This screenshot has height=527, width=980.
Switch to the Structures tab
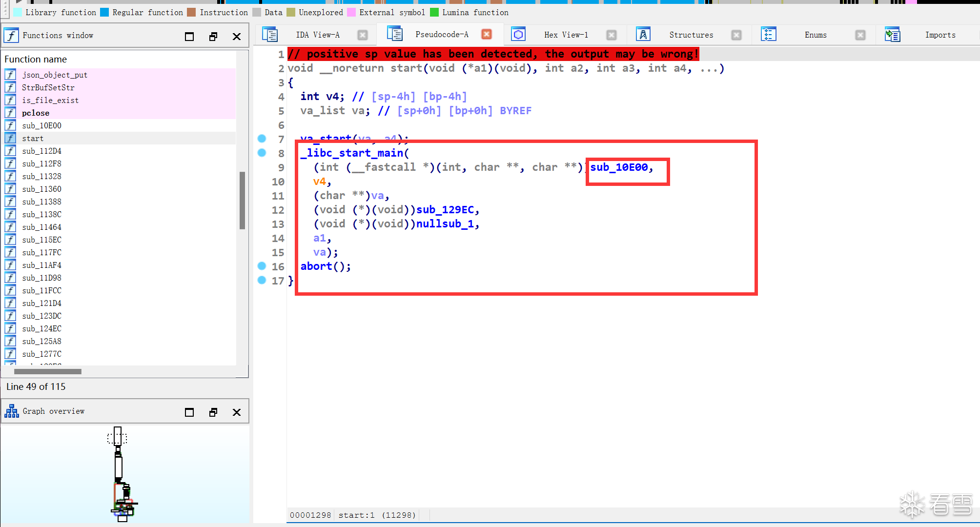[691, 35]
